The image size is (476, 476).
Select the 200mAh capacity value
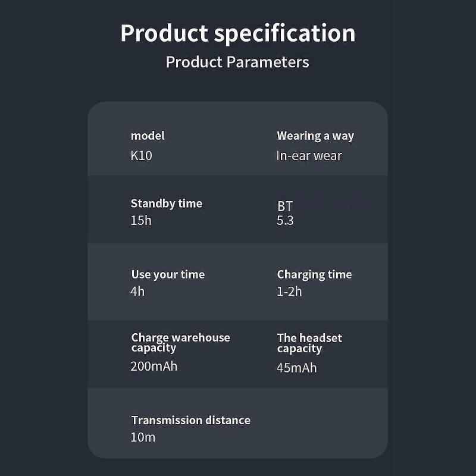(x=154, y=366)
